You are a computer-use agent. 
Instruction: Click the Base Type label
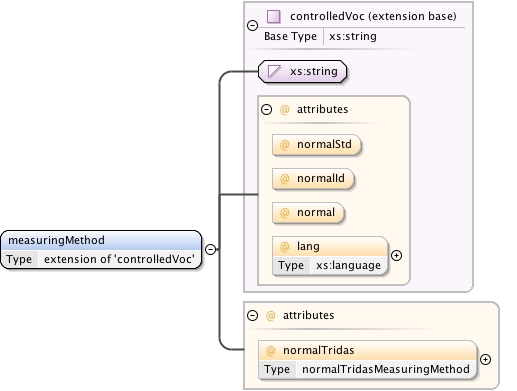[290, 36]
